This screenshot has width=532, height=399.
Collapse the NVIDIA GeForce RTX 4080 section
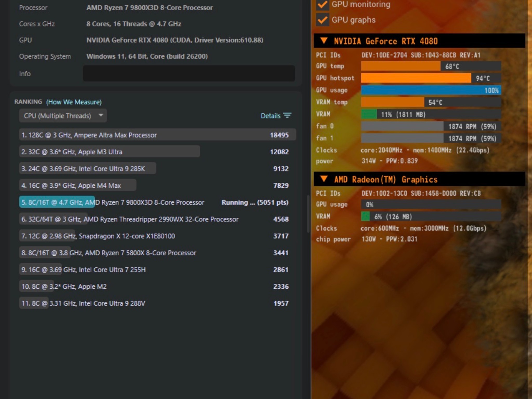point(324,41)
